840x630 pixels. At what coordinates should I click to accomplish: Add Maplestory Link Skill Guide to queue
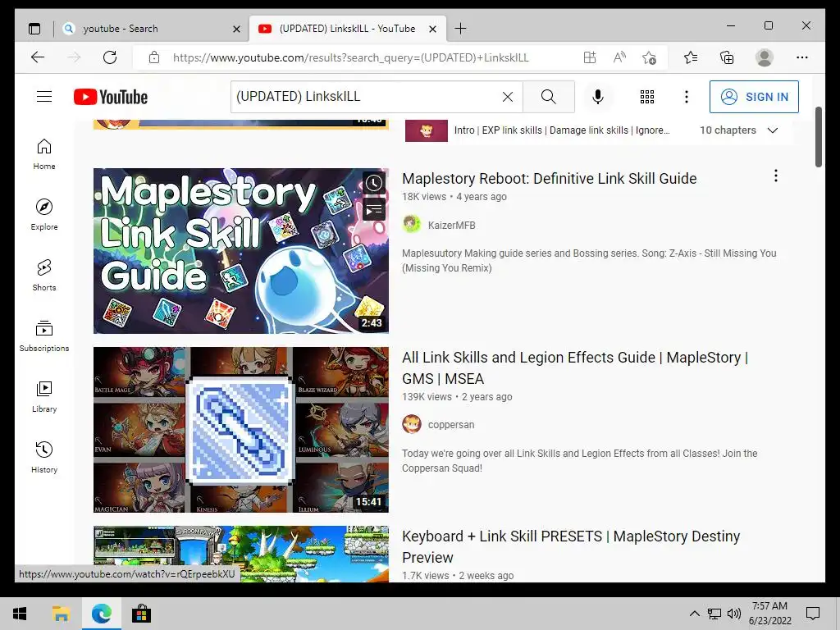[374, 209]
